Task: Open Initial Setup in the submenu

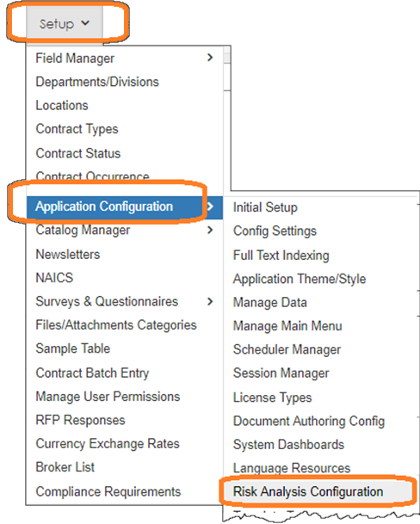Action: (265, 207)
